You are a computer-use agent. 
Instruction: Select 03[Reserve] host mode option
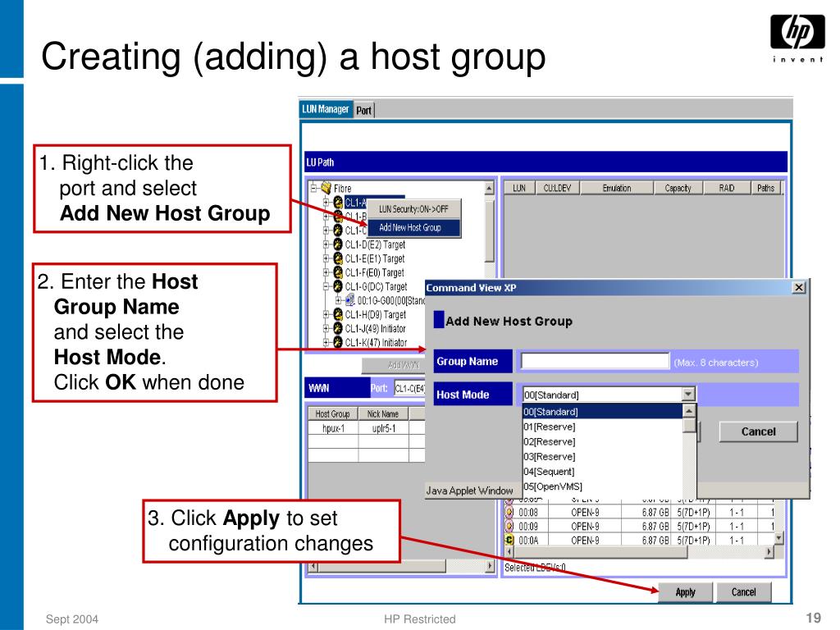[602, 456]
